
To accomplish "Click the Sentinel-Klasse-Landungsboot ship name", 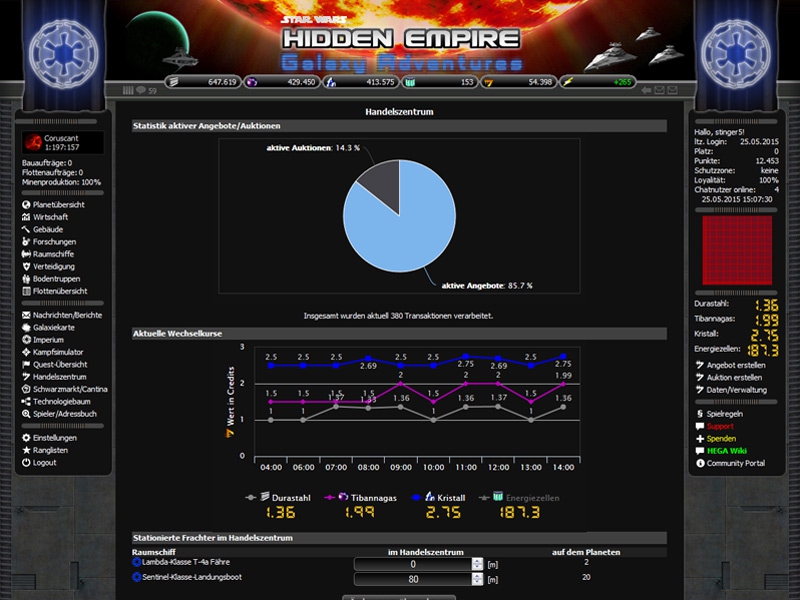I will (192, 577).
